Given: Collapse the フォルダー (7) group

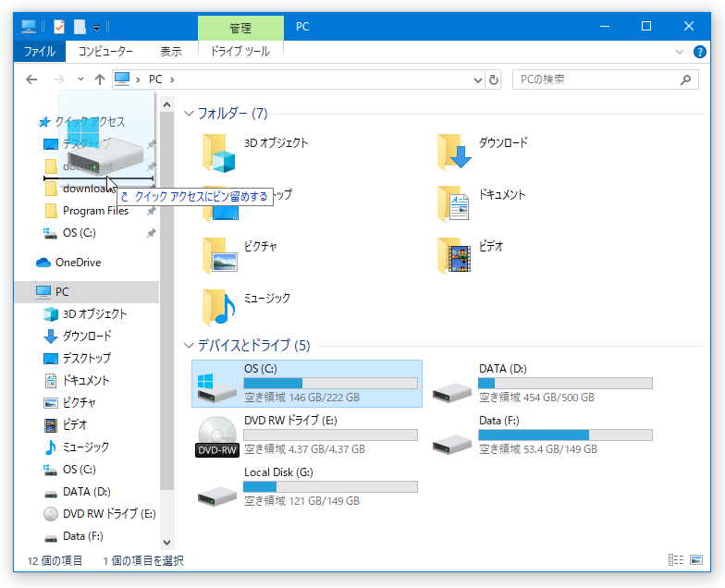Looking at the screenshot, I should click(189, 114).
